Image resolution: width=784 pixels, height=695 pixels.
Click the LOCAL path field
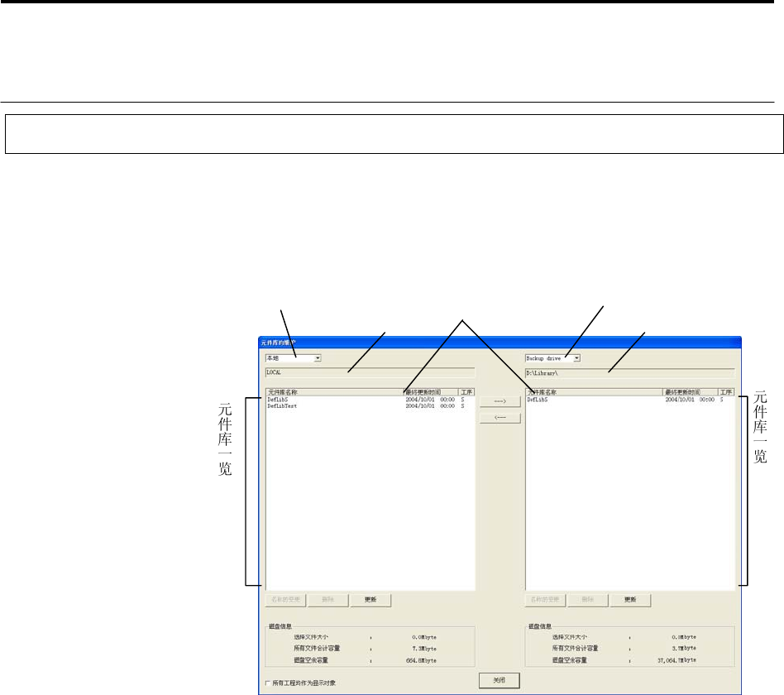(x=370, y=373)
